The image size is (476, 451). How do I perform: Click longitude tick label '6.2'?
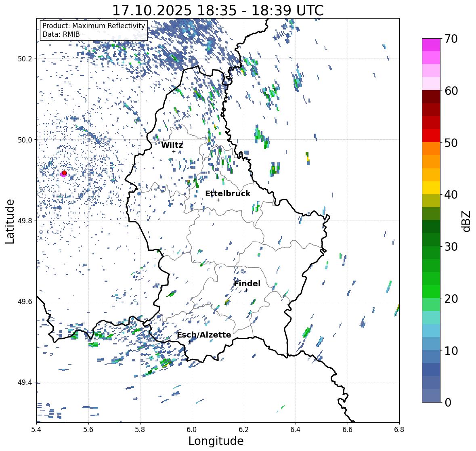[x=244, y=430]
